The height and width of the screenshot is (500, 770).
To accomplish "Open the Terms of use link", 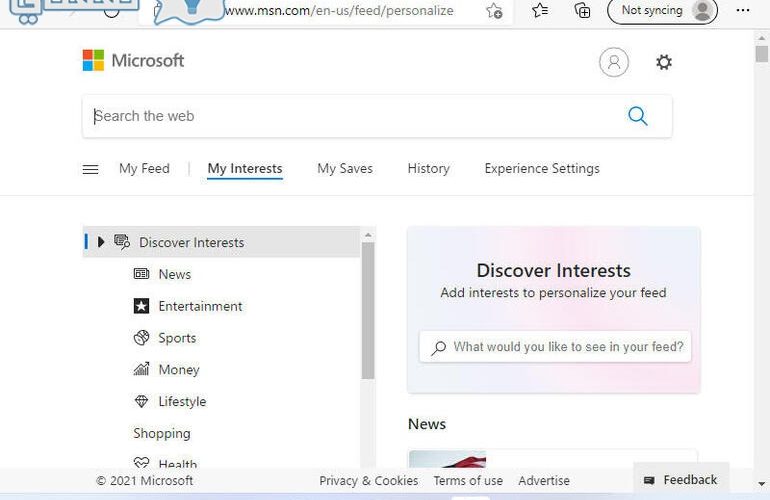I will point(468,480).
